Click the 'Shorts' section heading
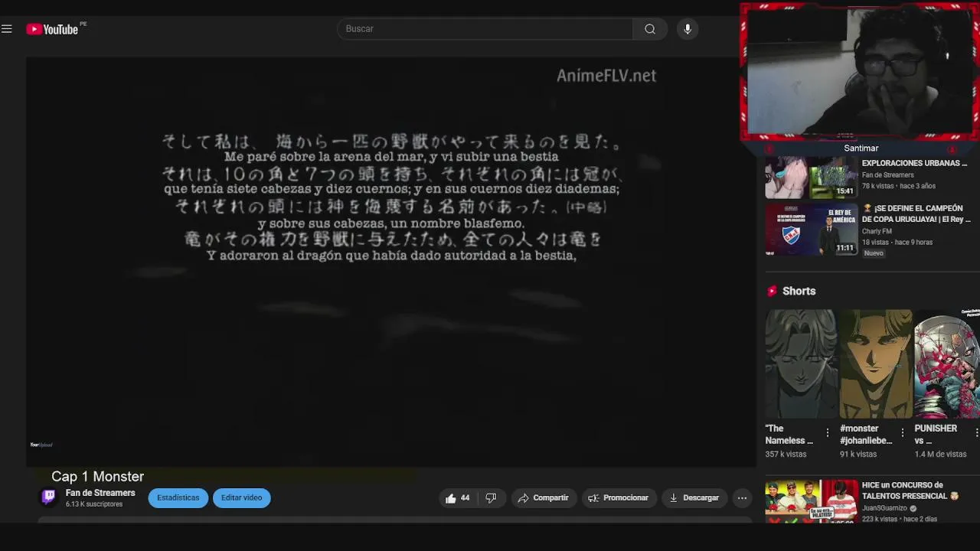 (799, 291)
